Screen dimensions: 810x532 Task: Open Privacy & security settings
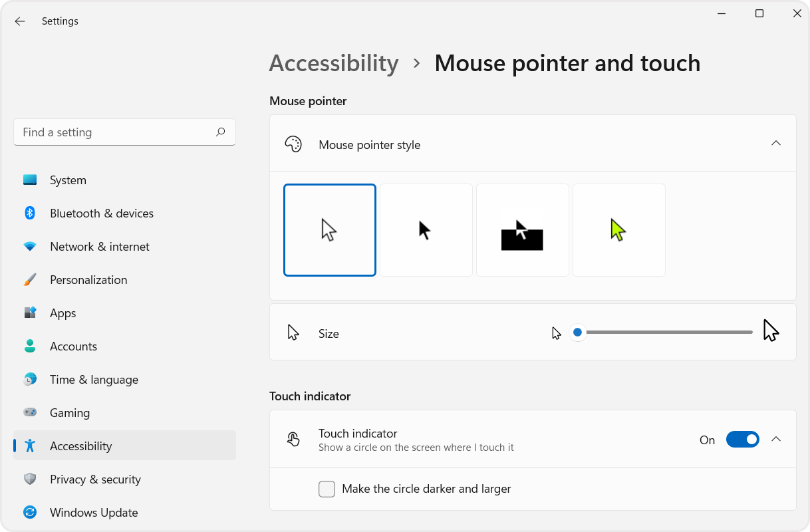(x=95, y=479)
